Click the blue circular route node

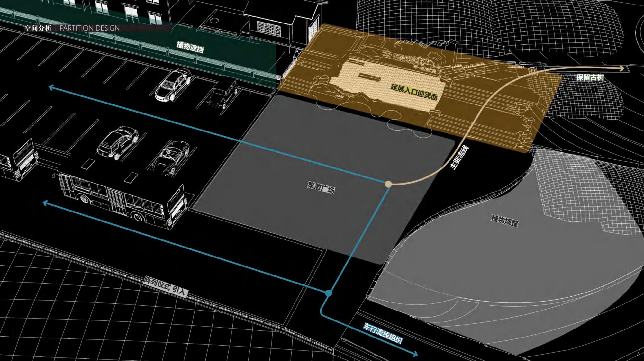pos(328,293)
